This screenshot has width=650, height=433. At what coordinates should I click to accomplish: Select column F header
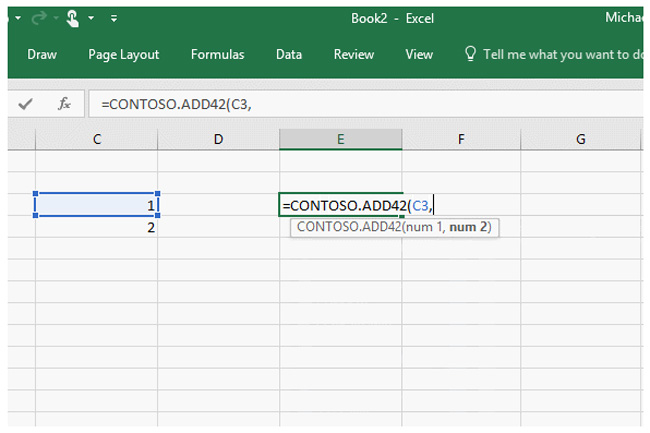[x=461, y=139]
